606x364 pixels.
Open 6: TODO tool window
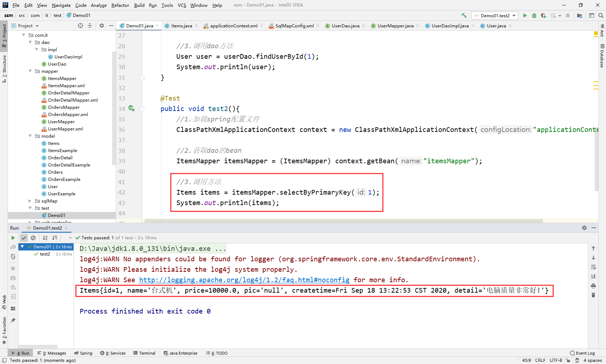[x=217, y=353]
